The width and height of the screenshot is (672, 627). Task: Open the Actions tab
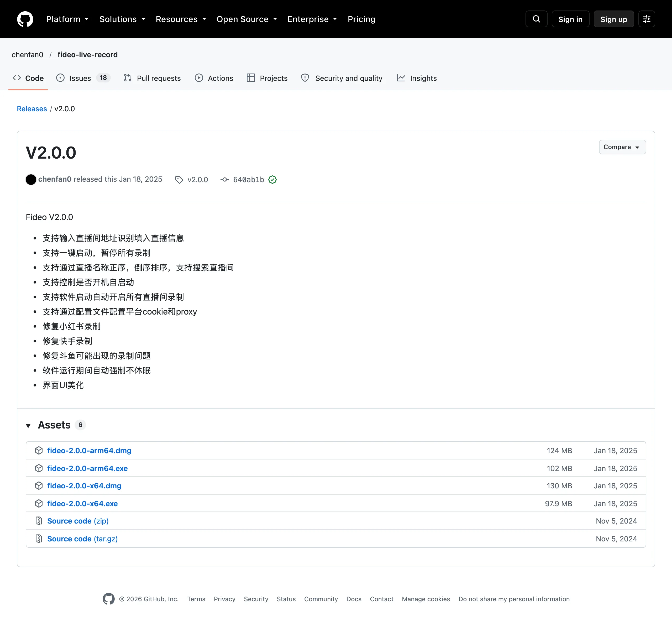coord(214,78)
